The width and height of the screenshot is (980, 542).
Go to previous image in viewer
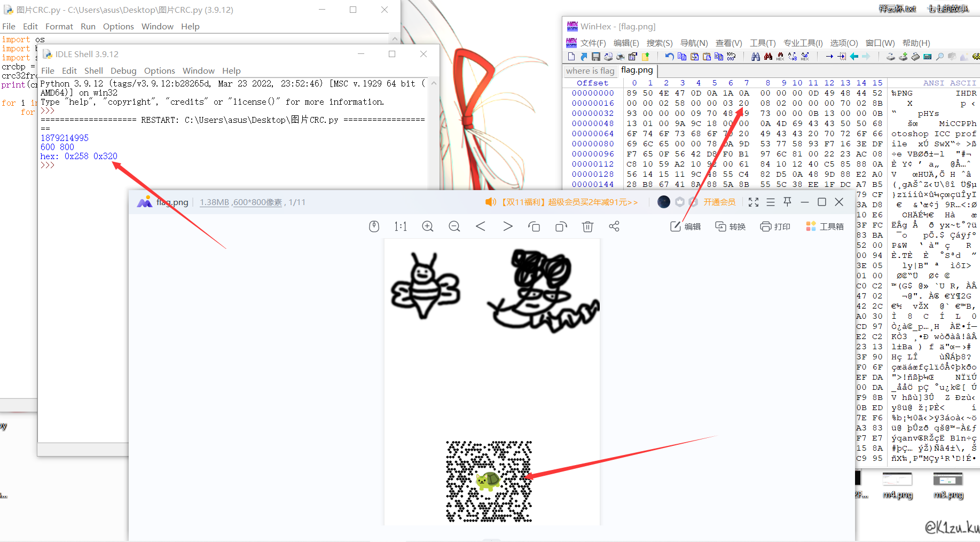coord(481,226)
